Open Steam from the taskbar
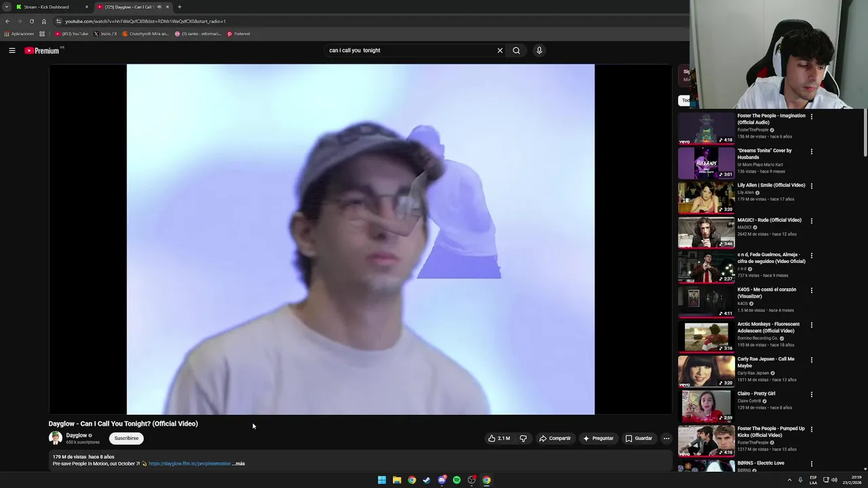 pos(427,480)
